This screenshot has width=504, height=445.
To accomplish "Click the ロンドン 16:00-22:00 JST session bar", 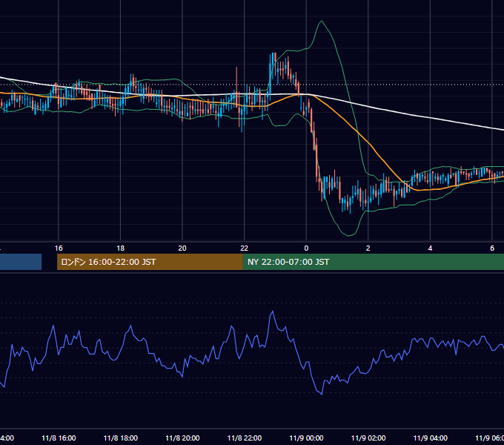I will coord(150,262).
